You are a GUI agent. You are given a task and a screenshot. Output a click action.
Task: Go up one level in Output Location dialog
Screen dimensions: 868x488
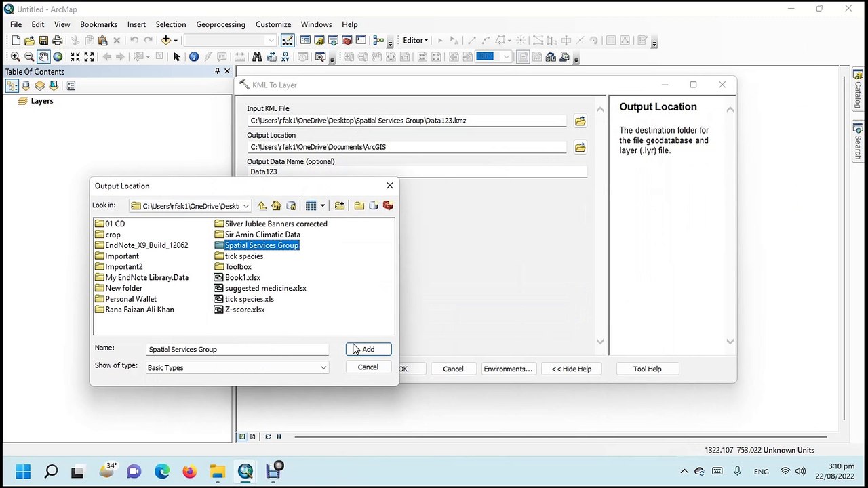[262, 205]
